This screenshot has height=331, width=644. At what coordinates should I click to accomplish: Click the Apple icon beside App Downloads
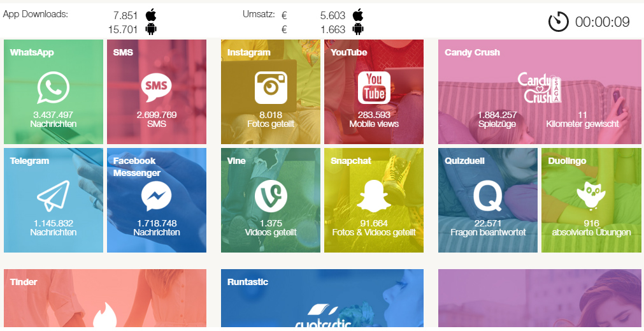151,15
